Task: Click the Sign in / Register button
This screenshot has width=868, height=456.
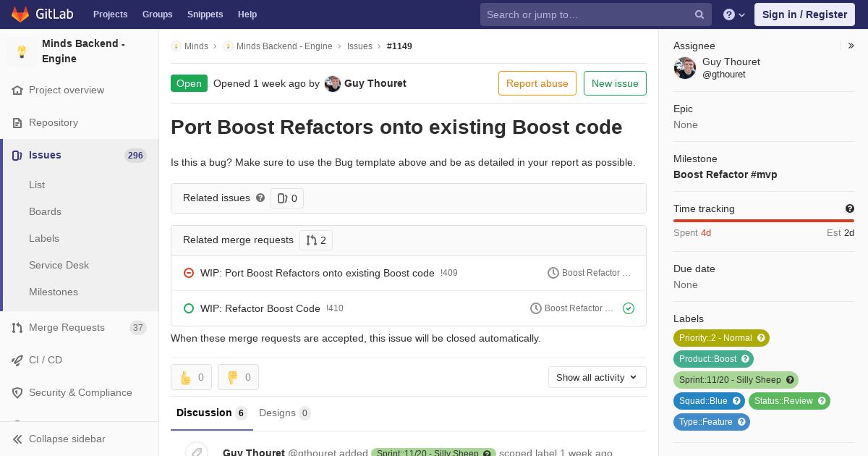Action: (804, 14)
